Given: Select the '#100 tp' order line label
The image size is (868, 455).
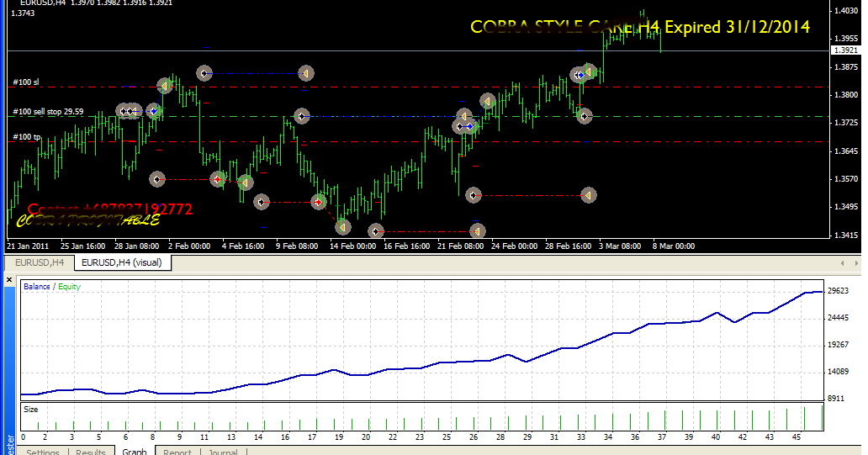Looking at the screenshot, I should coord(27,137).
